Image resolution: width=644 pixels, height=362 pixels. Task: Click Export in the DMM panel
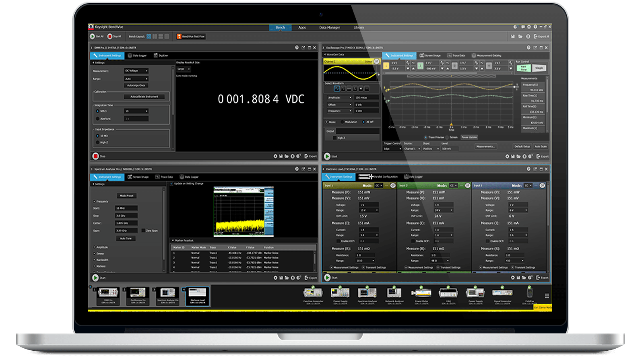point(311,156)
